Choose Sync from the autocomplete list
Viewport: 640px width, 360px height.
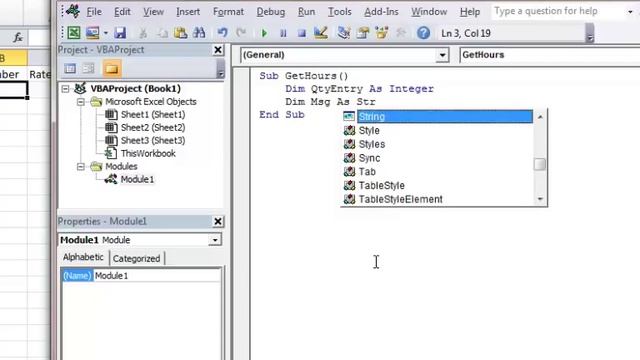[369, 158]
